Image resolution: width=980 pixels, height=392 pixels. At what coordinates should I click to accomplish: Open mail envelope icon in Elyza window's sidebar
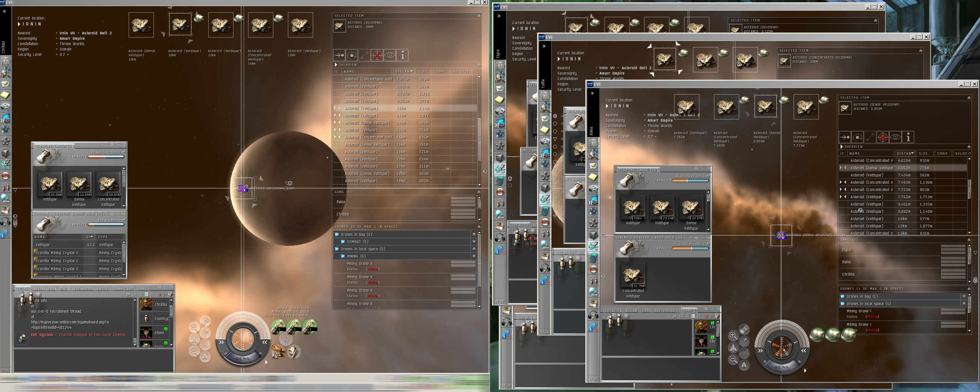(500, 88)
